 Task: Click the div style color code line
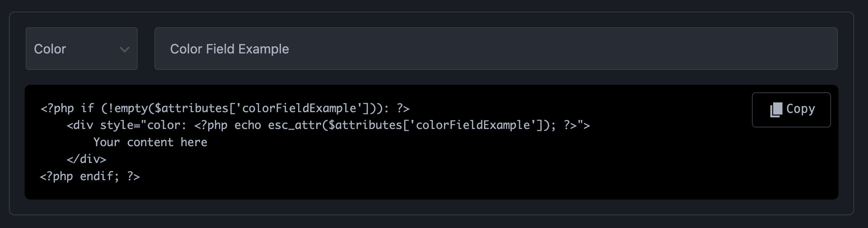328,125
